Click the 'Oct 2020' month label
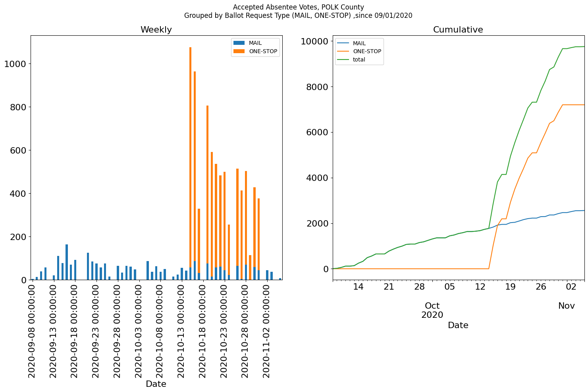Image resolution: width=588 pixels, height=392 pixels. pos(432,310)
